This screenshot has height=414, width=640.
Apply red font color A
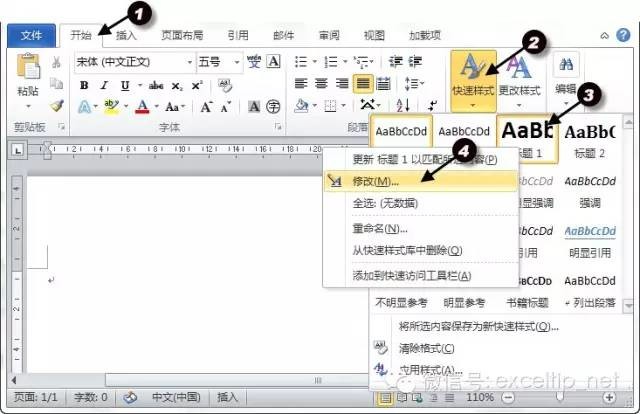pyautogui.click(x=142, y=107)
